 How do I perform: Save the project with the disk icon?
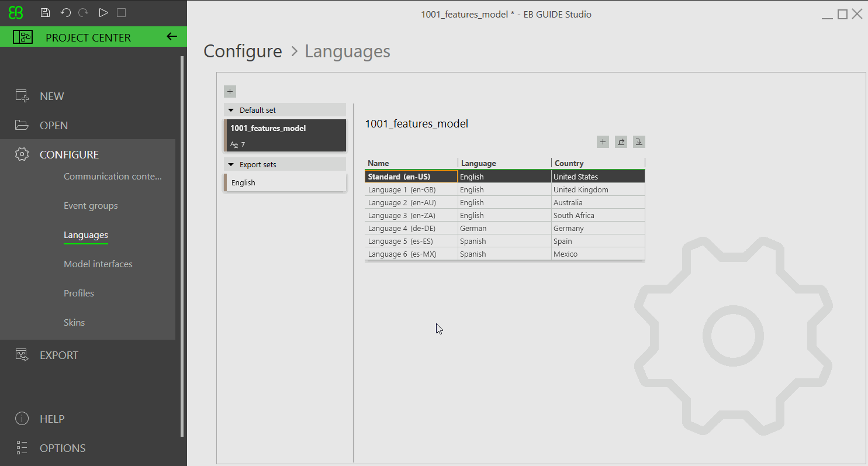point(45,13)
